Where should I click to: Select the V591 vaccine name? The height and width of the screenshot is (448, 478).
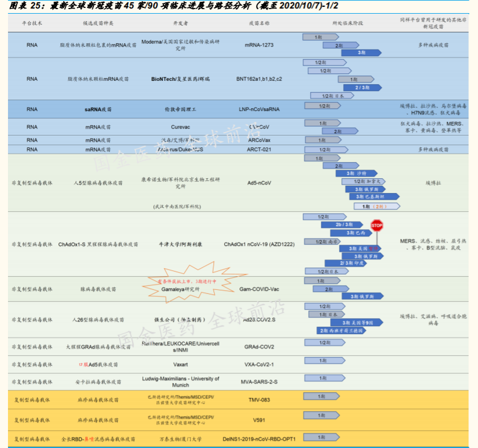click(259, 420)
